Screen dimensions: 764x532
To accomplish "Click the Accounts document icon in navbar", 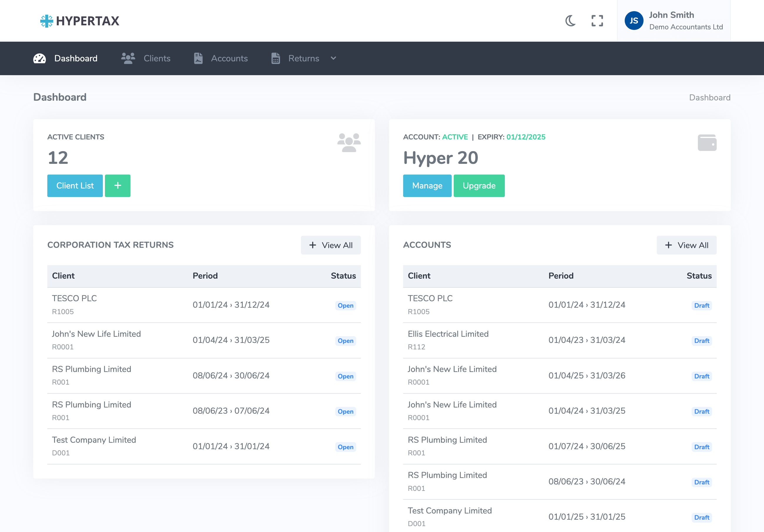I will point(198,58).
